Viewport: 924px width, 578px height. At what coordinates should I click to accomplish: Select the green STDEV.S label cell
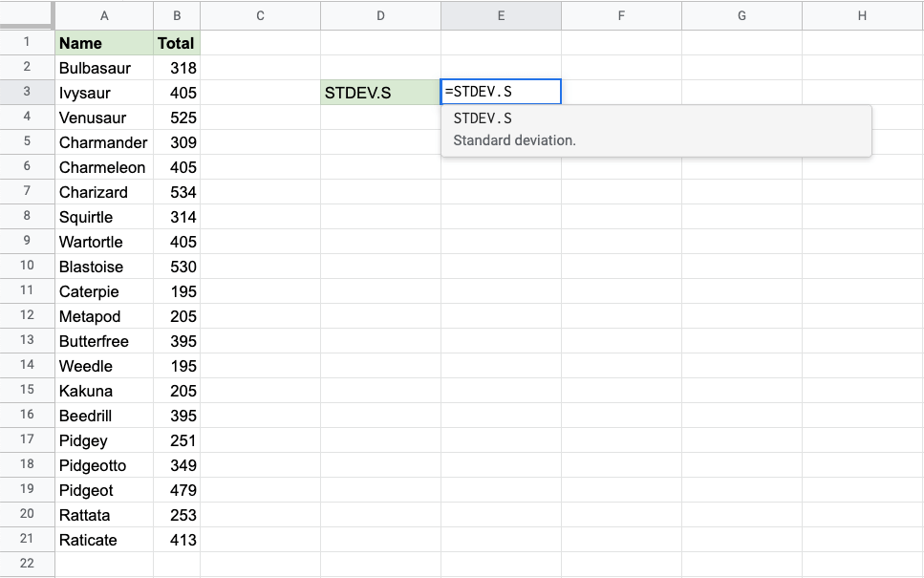pyautogui.click(x=380, y=93)
